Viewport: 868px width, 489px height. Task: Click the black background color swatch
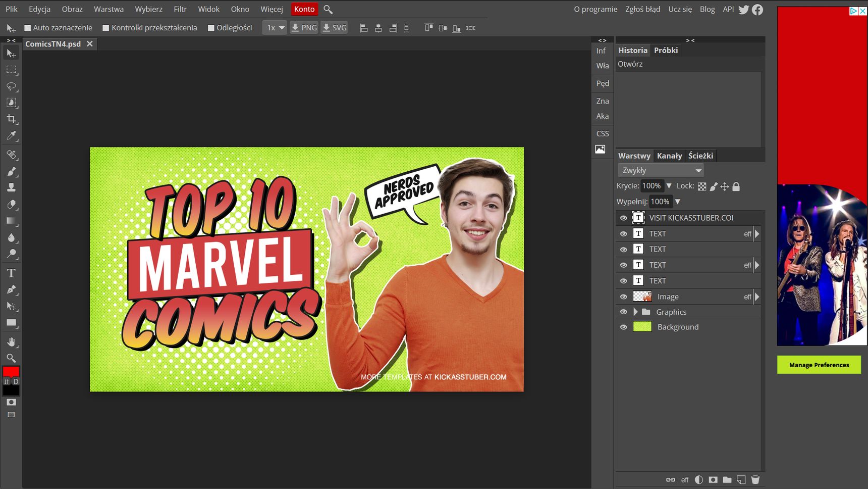[x=11, y=390]
